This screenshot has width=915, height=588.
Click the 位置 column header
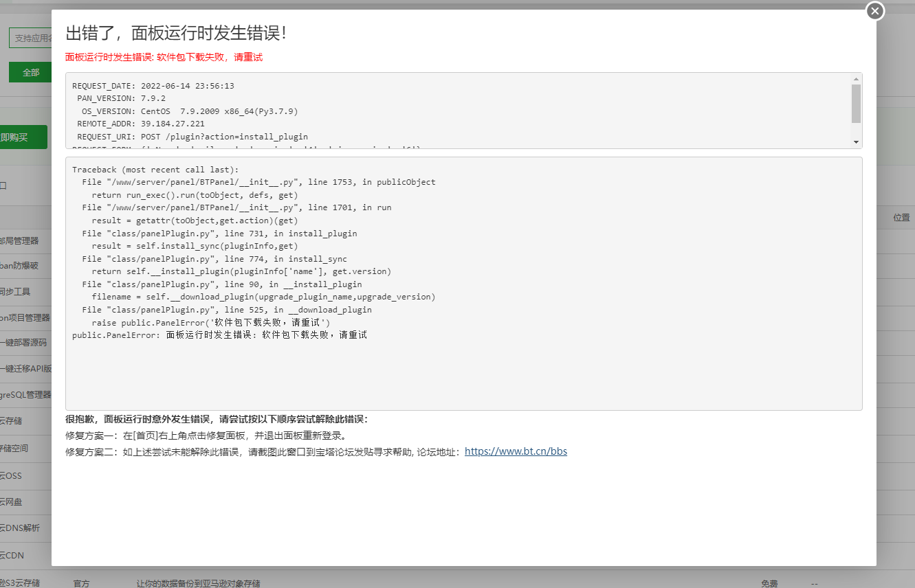[x=901, y=217]
